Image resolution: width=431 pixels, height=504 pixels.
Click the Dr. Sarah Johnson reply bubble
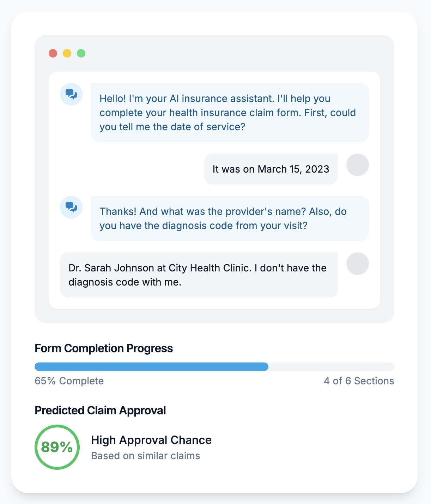tap(199, 275)
